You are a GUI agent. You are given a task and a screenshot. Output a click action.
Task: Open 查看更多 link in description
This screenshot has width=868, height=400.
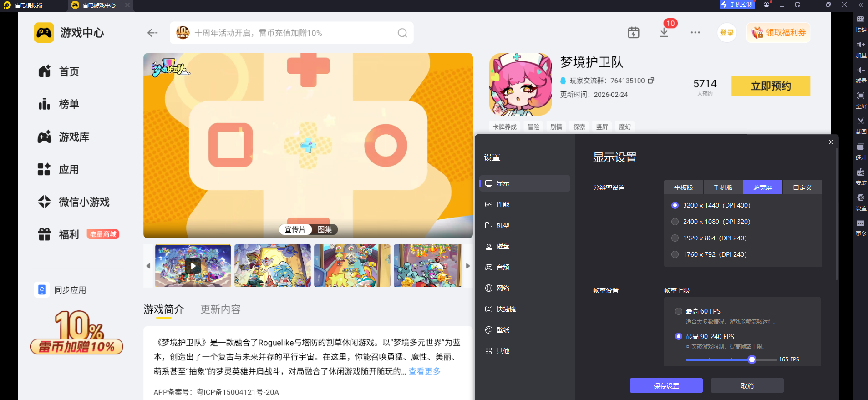(x=425, y=371)
